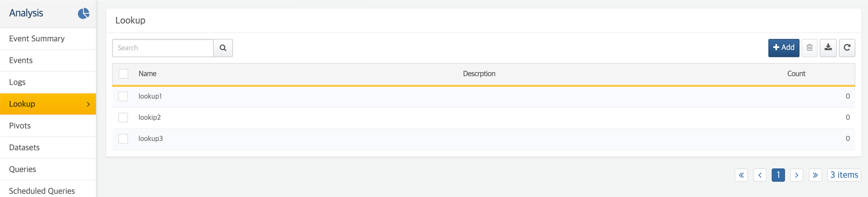The height and width of the screenshot is (197, 868).
Task: Open Scheduled Queries menu item
Action: 42,191
